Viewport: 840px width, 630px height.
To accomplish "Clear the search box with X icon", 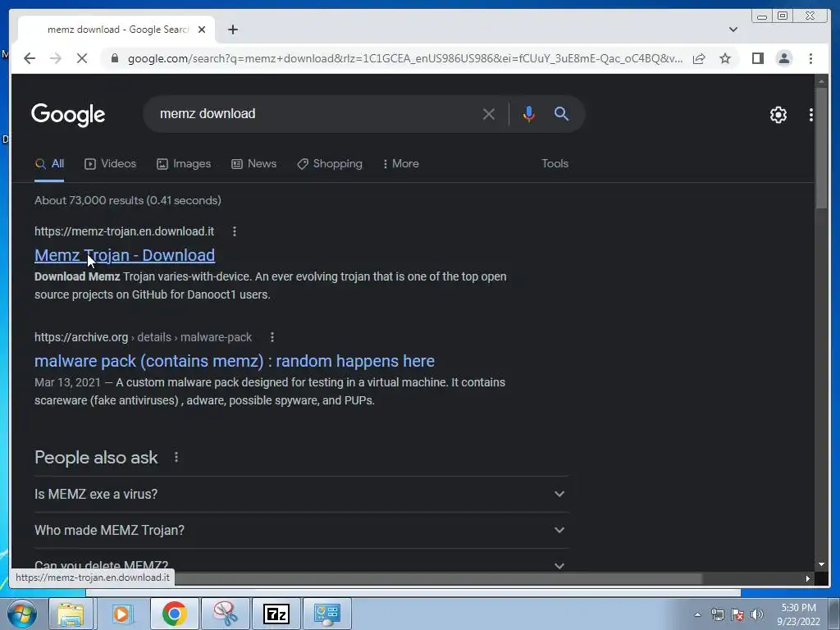I will (488, 113).
